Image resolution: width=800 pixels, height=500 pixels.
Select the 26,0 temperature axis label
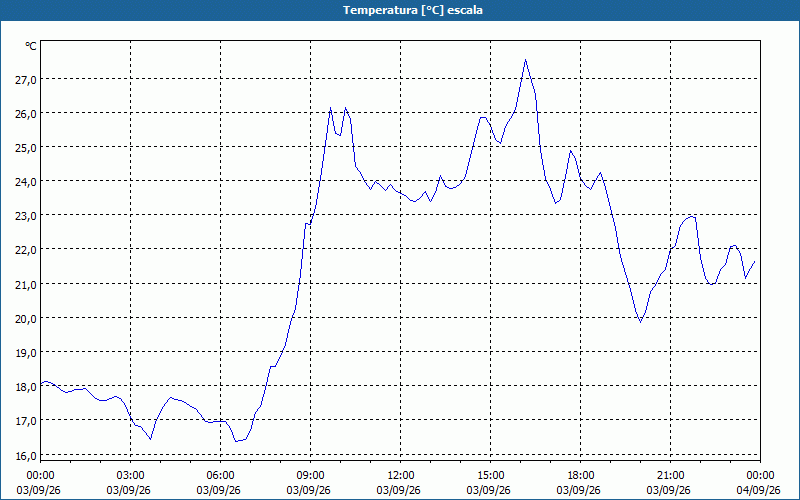pyautogui.click(x=26, y=113)
